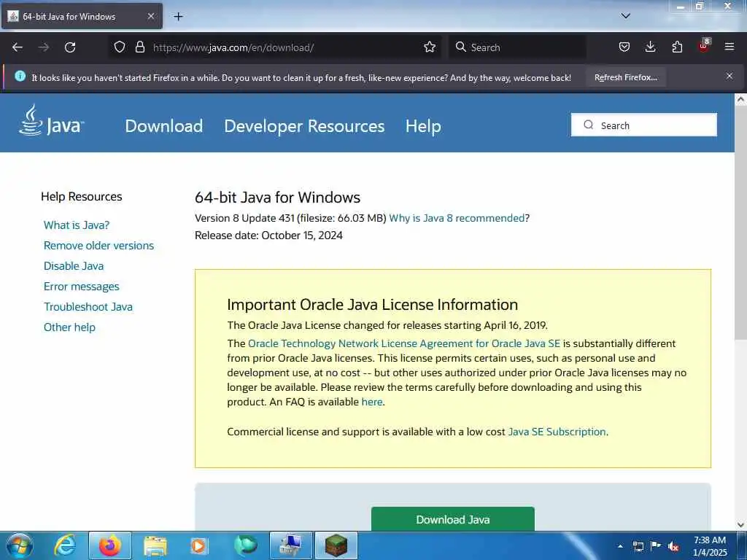Open the Windows Start button
This screenshot has height=560, width=747.
20,545
